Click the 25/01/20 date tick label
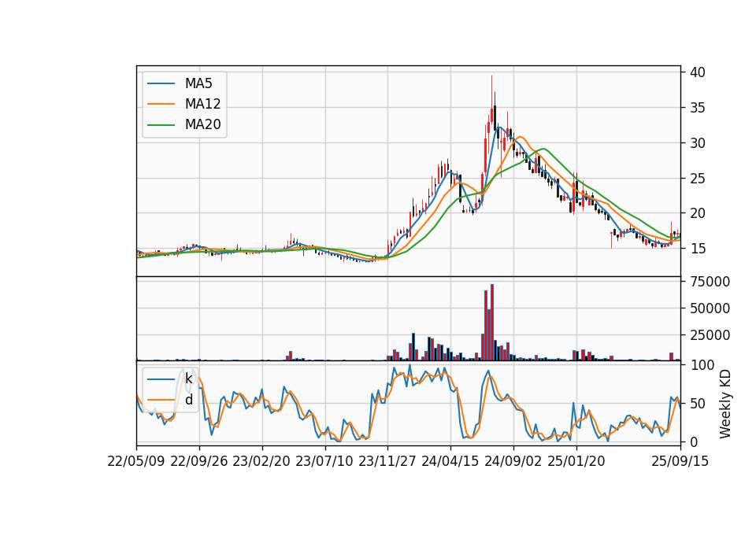 click(x=576, y=461)
